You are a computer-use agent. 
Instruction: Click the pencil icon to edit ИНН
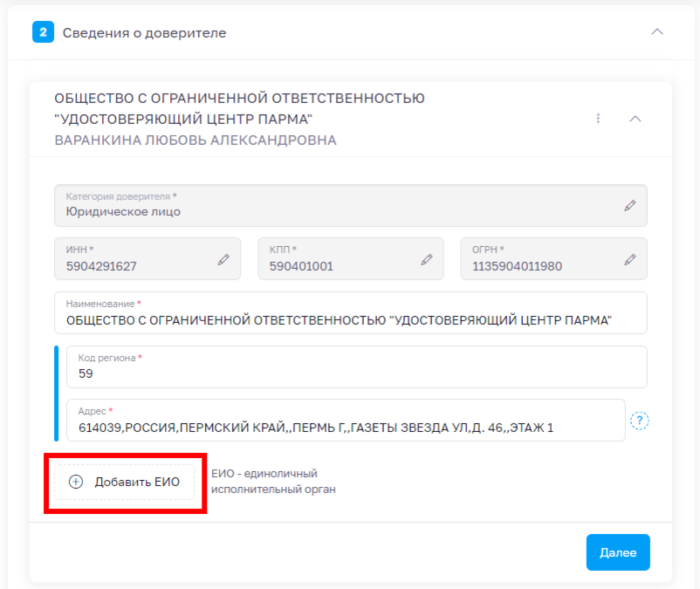click(x=225, y=258)
